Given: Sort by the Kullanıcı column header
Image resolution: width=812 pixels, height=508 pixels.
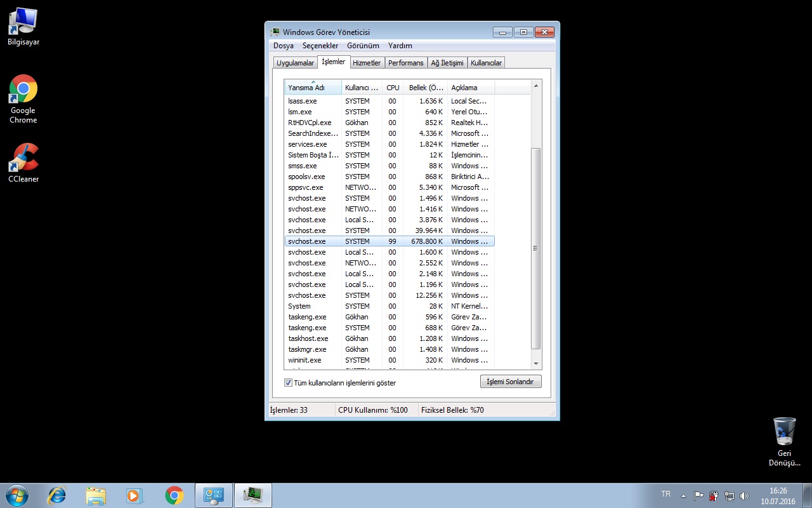Looking at the screenshot, I should (362, 88).
